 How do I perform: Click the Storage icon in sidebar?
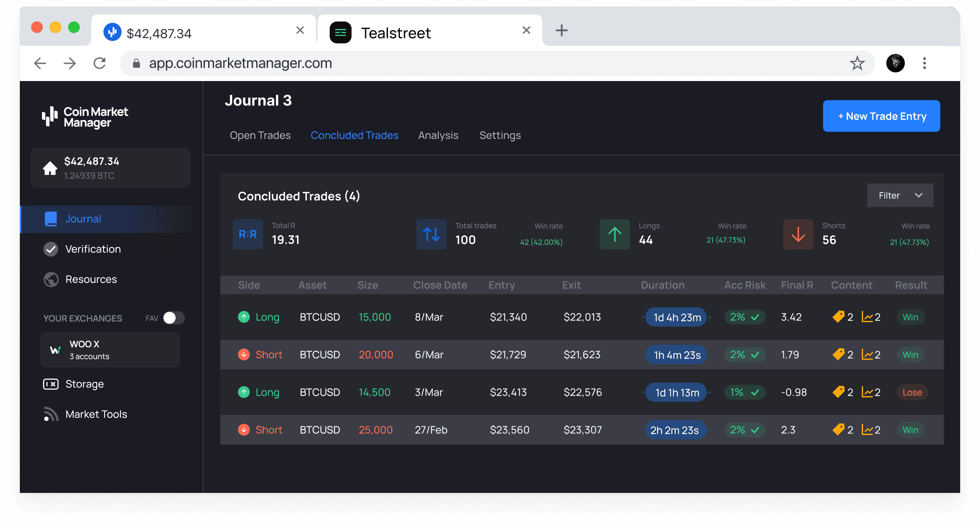coord(52,384)
